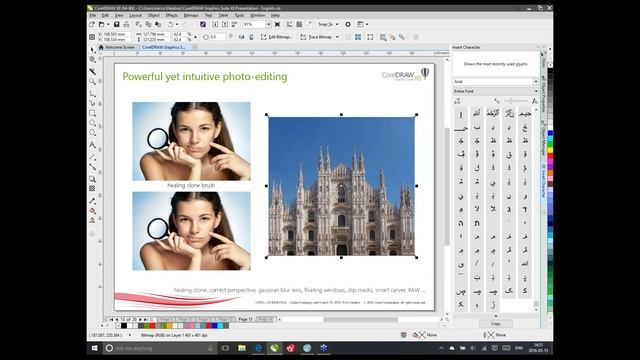
Task: Select the Artistic Media tool
Action: (x=93, y=103)
